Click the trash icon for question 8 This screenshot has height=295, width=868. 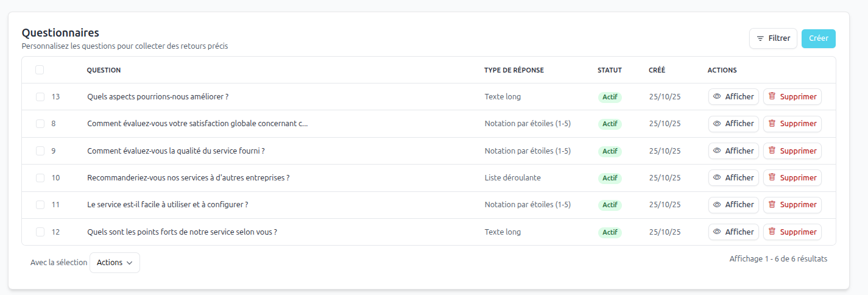point(772,123)
